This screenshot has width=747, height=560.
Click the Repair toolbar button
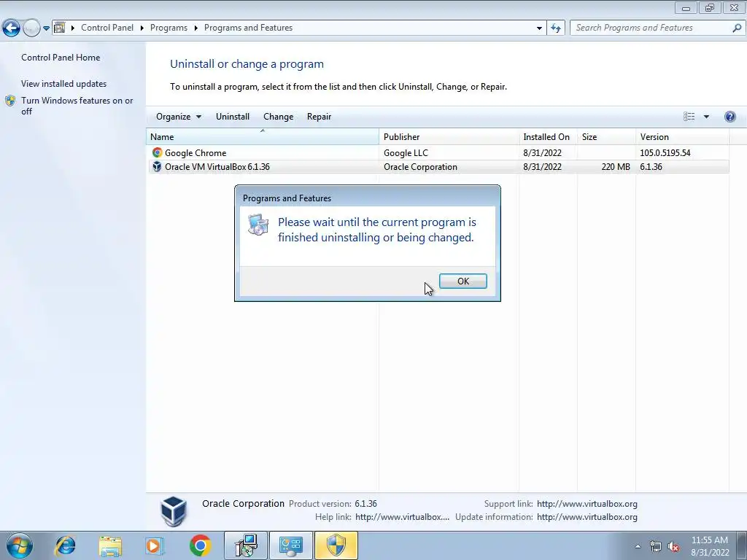(319, 117)
